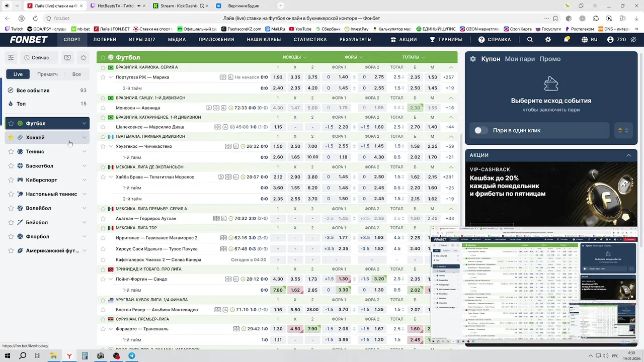Open the ИГРЫ 24/7 menu
644x362 pixels.
[142, 39]
